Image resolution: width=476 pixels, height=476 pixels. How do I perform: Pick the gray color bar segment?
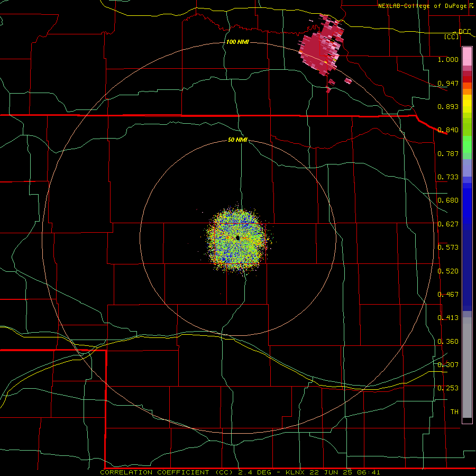[x=467, y=368]
